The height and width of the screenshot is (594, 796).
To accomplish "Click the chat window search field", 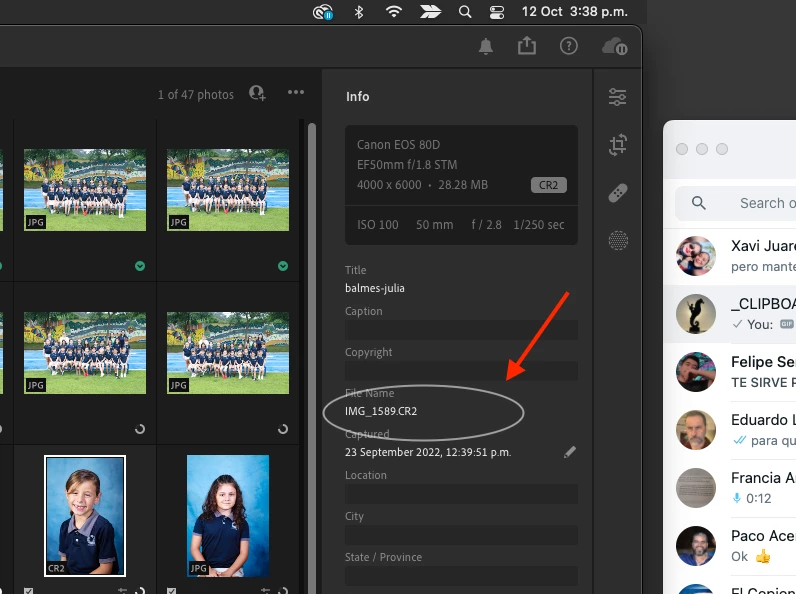I will coord(736,203).
